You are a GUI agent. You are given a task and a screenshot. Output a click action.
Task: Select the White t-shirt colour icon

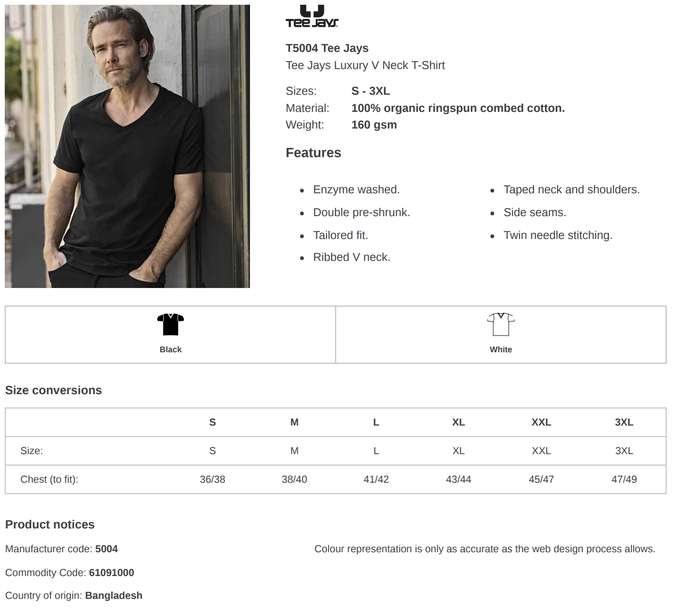[501, 325]
